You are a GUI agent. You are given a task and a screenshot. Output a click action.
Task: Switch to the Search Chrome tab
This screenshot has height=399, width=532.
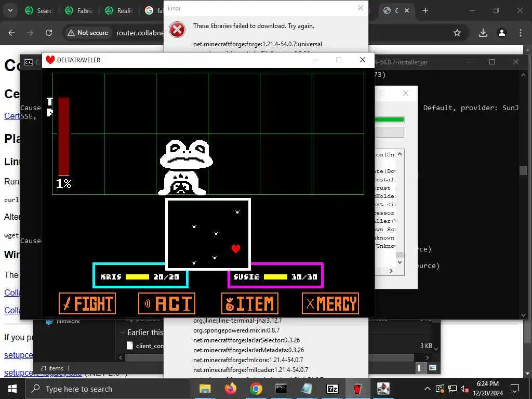click(x=39, y=10)
